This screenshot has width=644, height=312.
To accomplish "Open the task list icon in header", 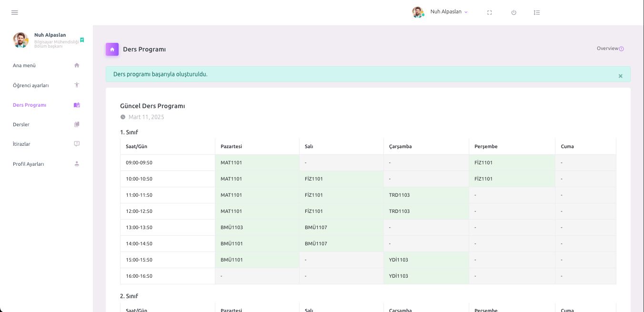I will [x=537, y=12].
